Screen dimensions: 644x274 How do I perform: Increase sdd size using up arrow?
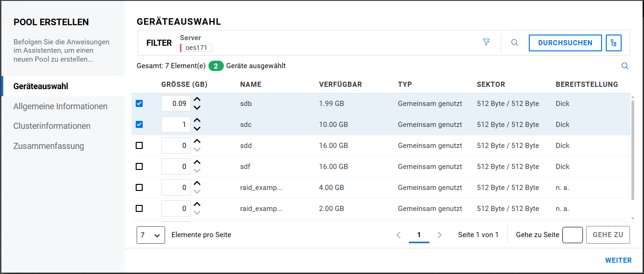click(x=197, y=141)
